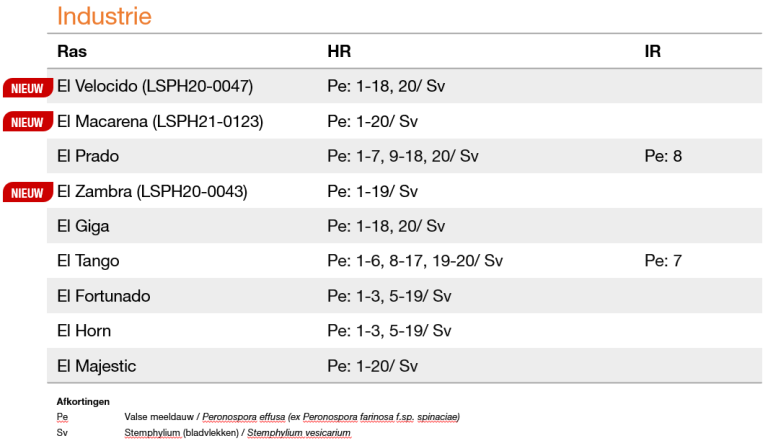Select the El Zambra (LSPH20-0043) cell

click(152, 191)
